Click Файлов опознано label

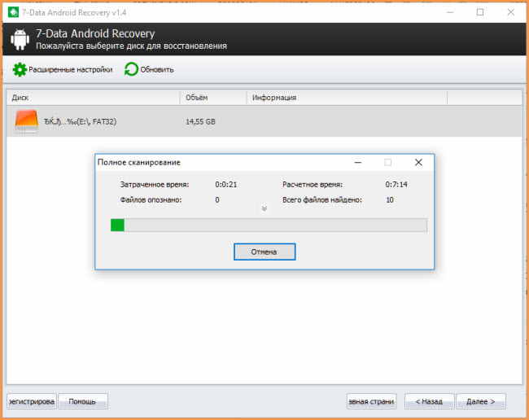point(151,200)
